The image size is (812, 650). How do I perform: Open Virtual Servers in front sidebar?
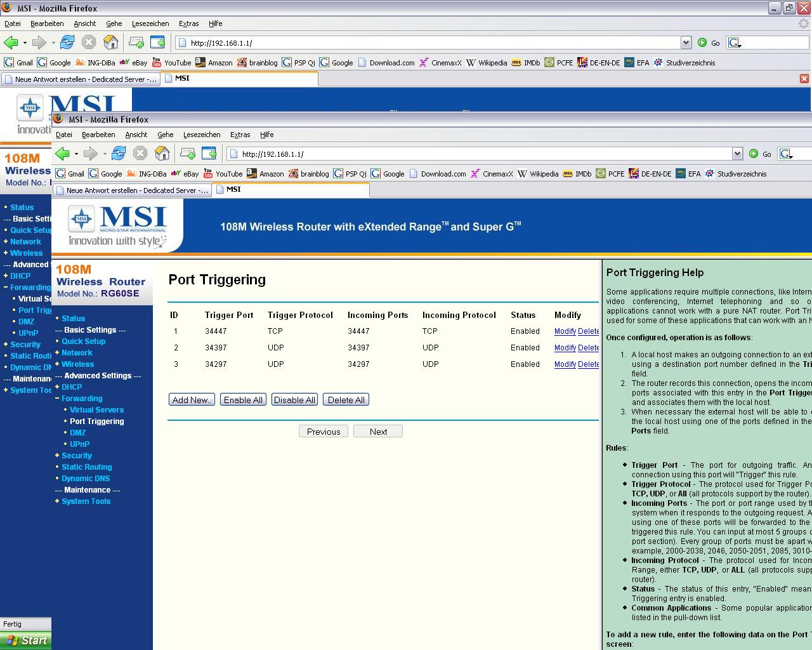pos(96,409)
